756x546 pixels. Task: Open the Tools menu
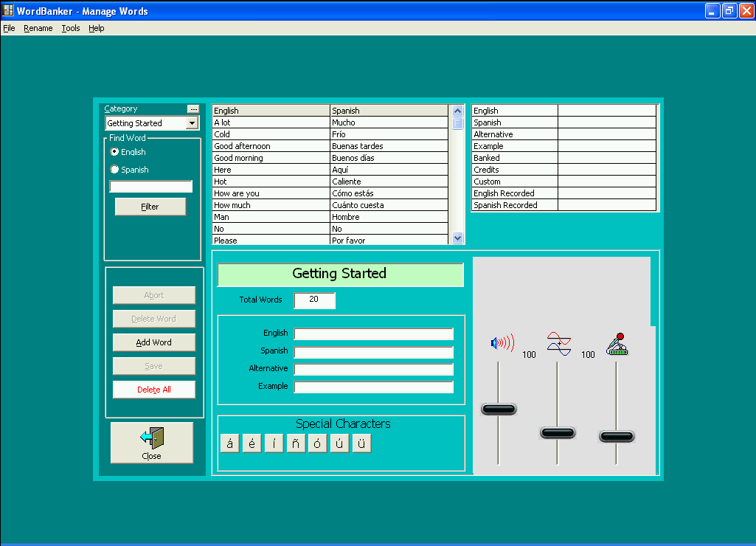(x=70, y=28)
